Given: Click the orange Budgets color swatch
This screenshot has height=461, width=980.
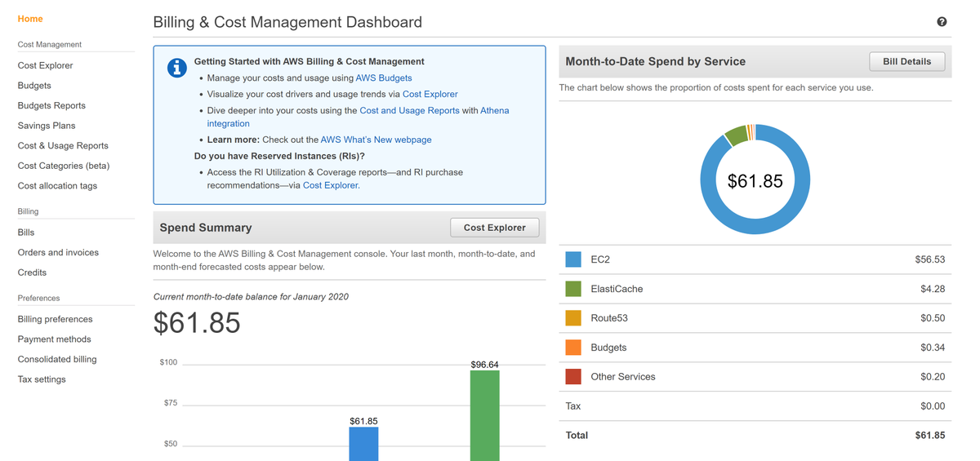Looking at the screenshot, I should (x=573, y=348).
